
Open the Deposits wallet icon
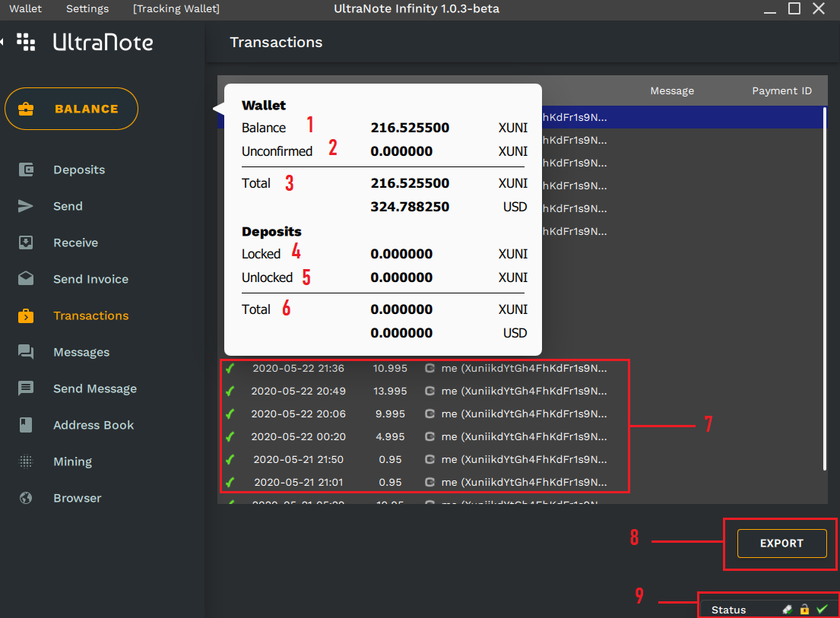(26, 170)
